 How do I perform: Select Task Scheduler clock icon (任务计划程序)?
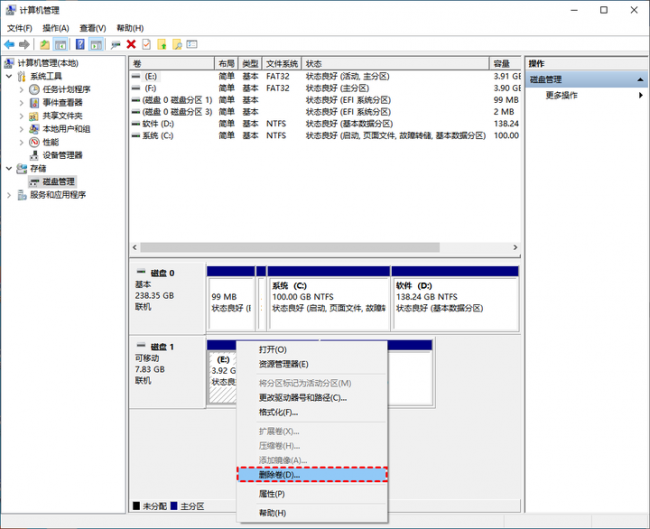34,89
